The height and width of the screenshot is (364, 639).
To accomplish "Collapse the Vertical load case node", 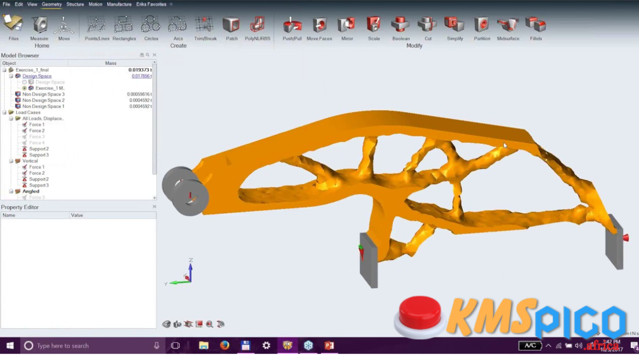I will (x=11, y=161).
